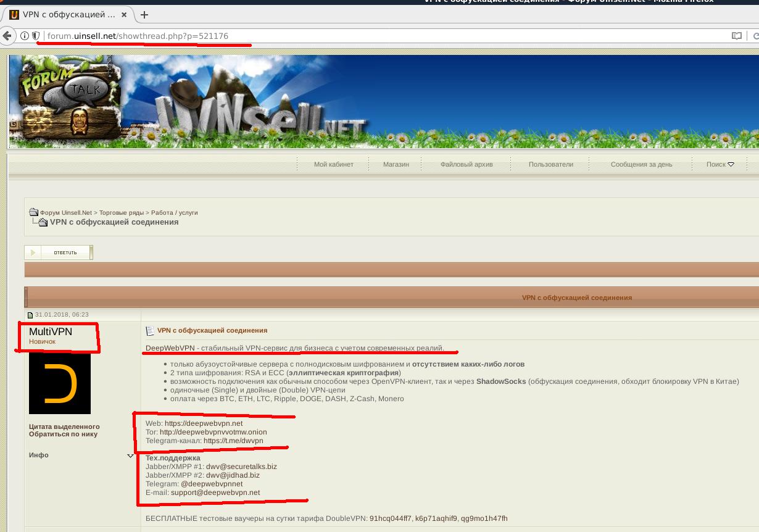
Task: Click voucher code qg9mo1h47fh
Action: click(x=484, y=518)
